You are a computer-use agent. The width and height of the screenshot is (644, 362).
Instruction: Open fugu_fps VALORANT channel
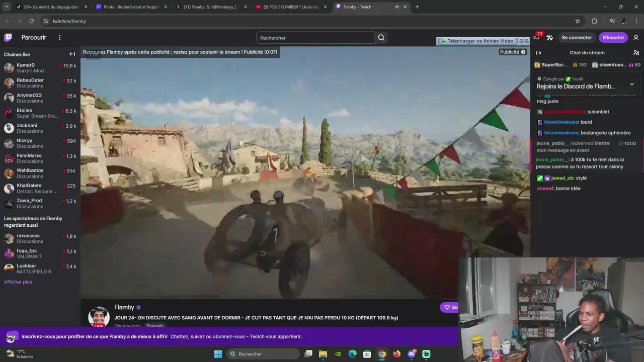pos(40,253)
